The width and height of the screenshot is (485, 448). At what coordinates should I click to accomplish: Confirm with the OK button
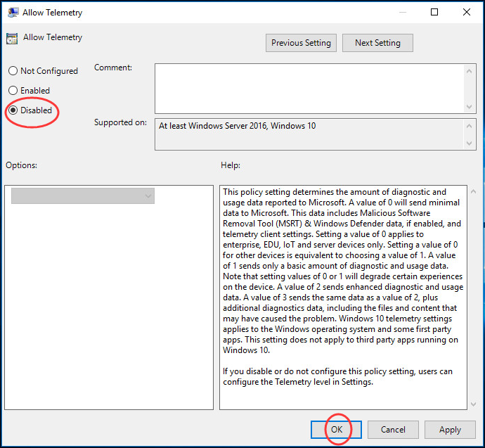coord(336,430)
